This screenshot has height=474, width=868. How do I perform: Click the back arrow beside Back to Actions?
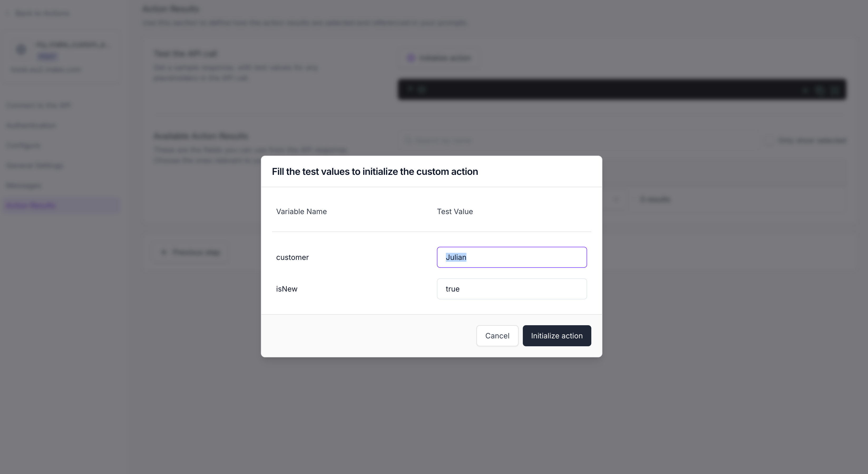[x=9, y=13]
